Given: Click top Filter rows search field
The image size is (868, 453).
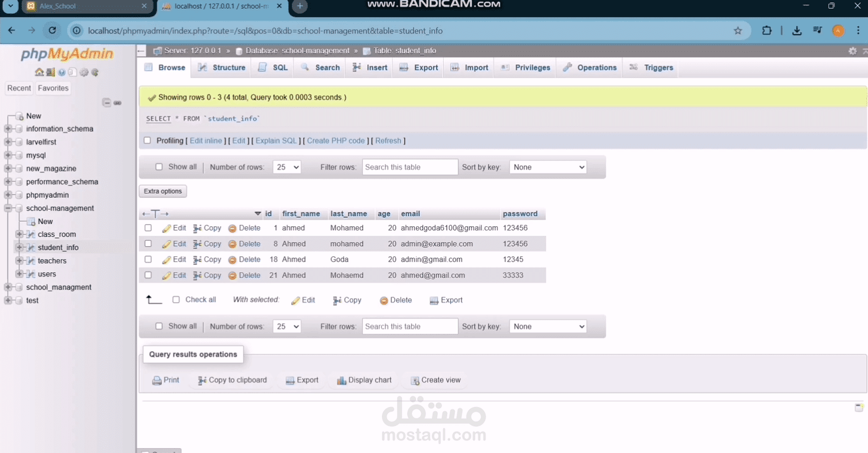Looking at the screenshot, I should click(410, 167).
